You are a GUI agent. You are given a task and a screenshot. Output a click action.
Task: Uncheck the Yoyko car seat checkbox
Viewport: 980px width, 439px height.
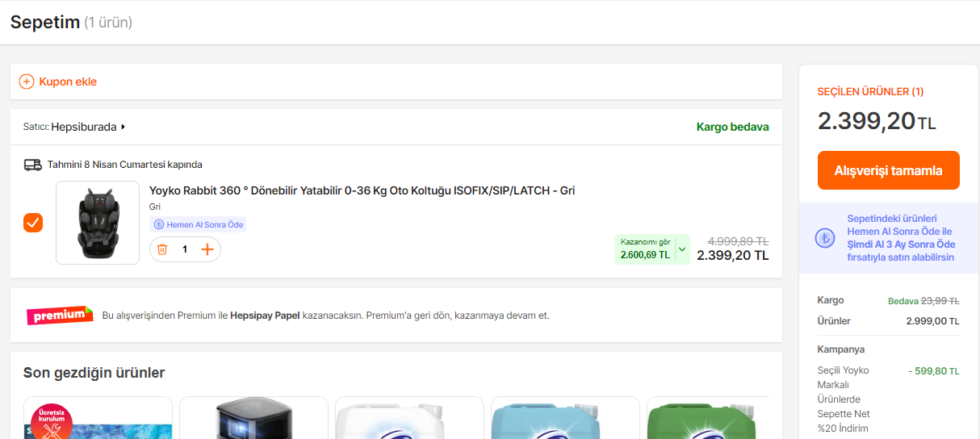pos(33,222)
